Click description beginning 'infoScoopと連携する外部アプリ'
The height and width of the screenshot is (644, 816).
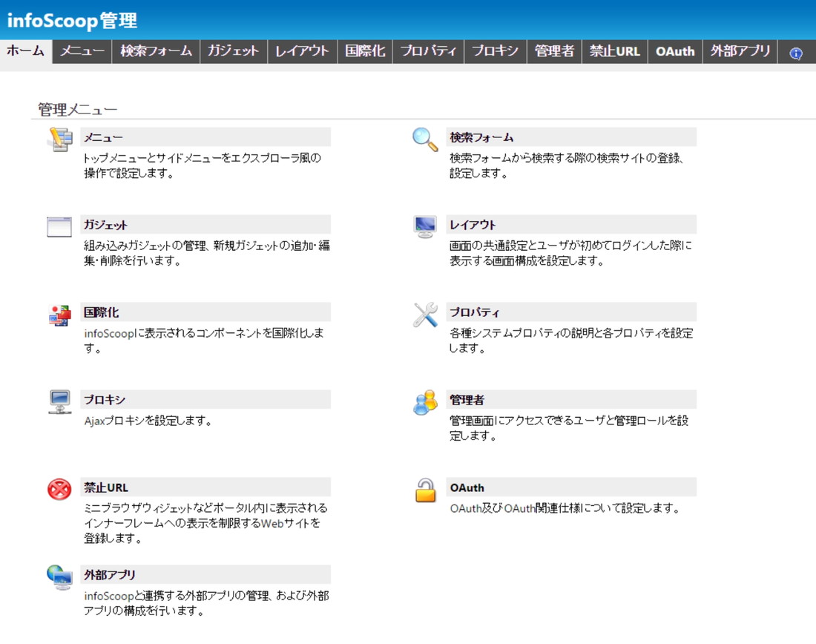[x=207, y=603]
